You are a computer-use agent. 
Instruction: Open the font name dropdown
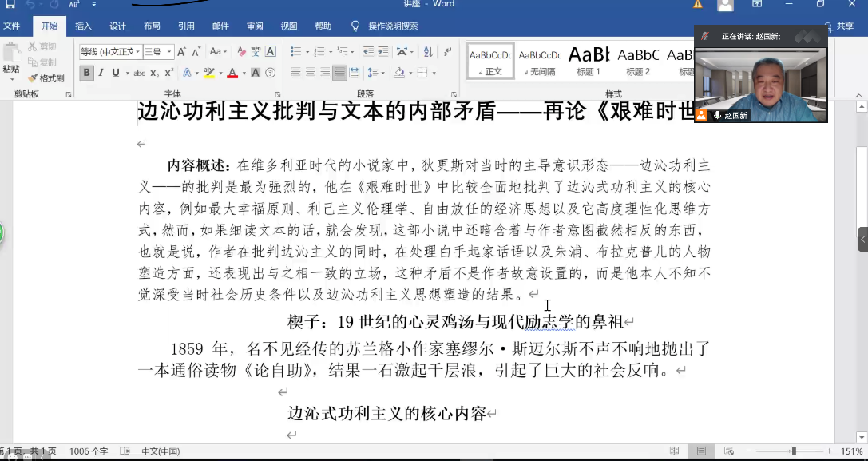point(138,52)
